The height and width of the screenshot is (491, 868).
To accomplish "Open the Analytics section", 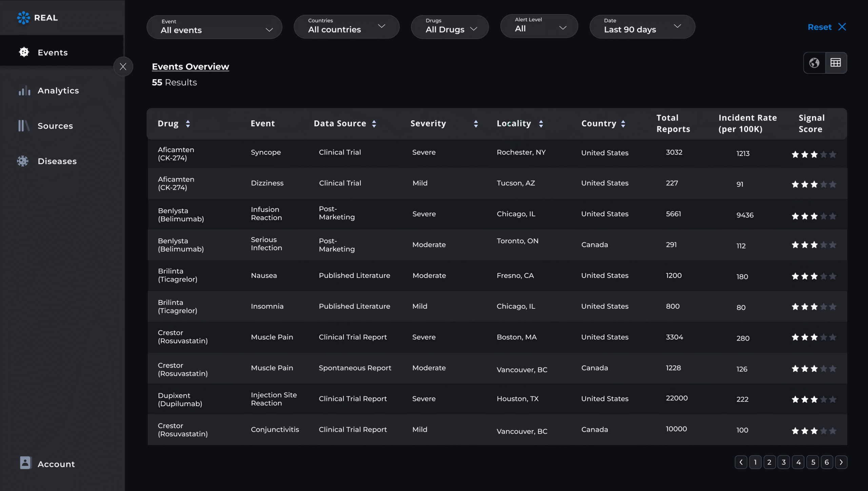I will pos(58,90).
